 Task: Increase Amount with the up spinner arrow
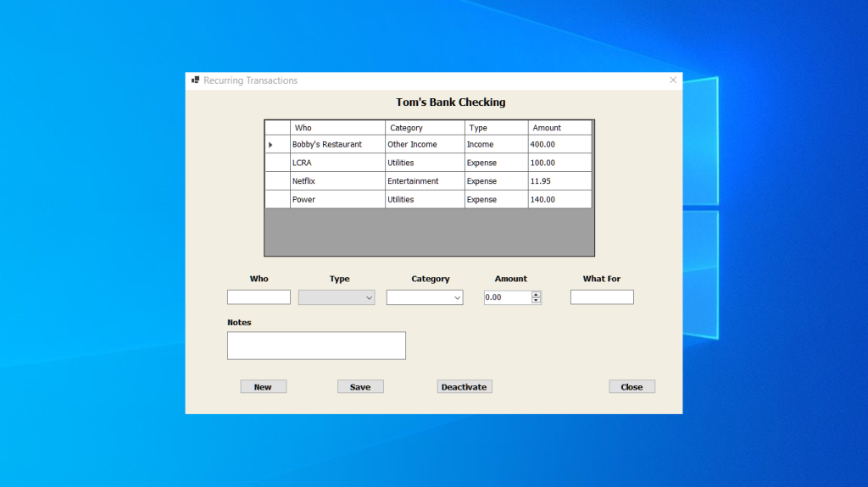pyautogui.click(x=536, y=295)
